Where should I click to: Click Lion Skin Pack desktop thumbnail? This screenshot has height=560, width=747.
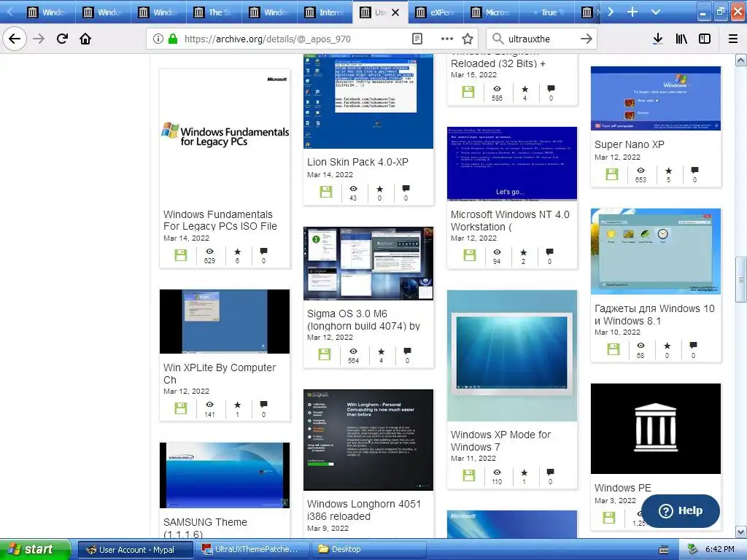point(368,101)
